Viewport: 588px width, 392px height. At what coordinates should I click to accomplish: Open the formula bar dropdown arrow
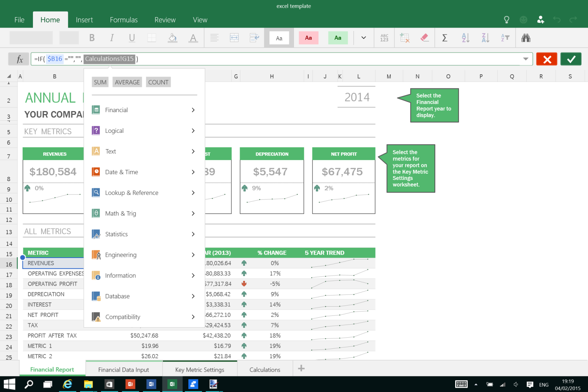click(x=526, y=59)
